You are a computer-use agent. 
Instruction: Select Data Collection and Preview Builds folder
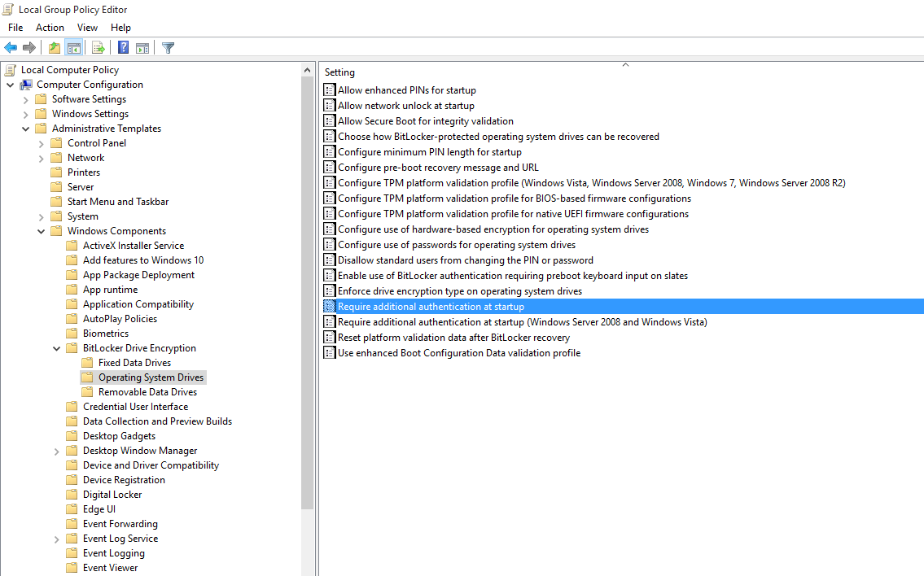pos(157,421)
